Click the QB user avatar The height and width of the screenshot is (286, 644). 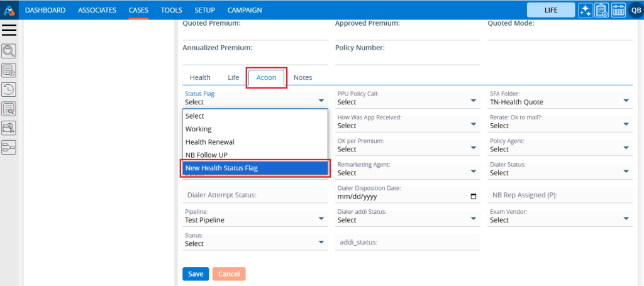[x=635, y=10]
